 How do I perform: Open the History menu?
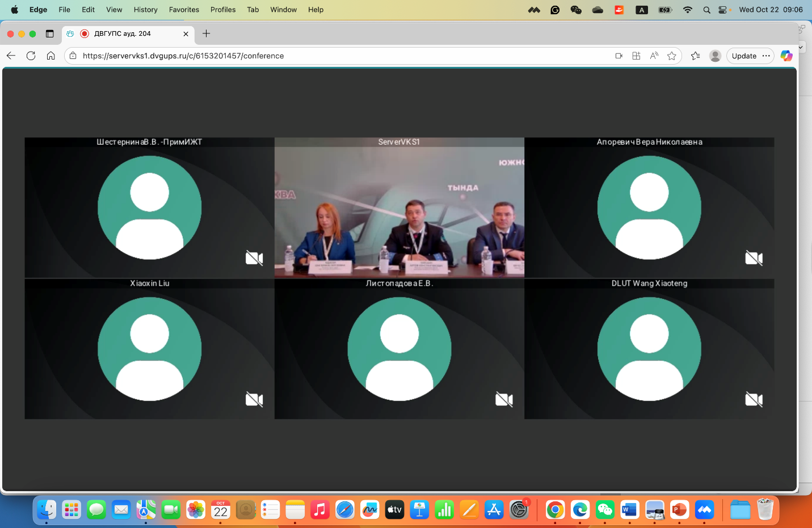pyautogui.click(x=145, y=10)
